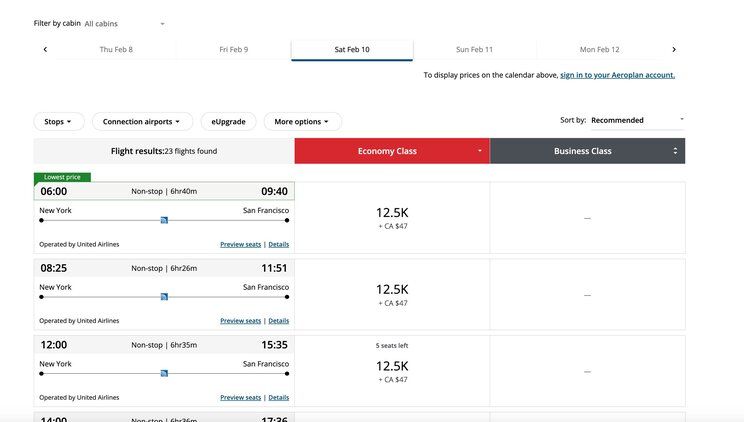Image resolution: width=744 pixels, height=422 pixels.
Task: Expand the More options filter
Action: pos(301,122)
